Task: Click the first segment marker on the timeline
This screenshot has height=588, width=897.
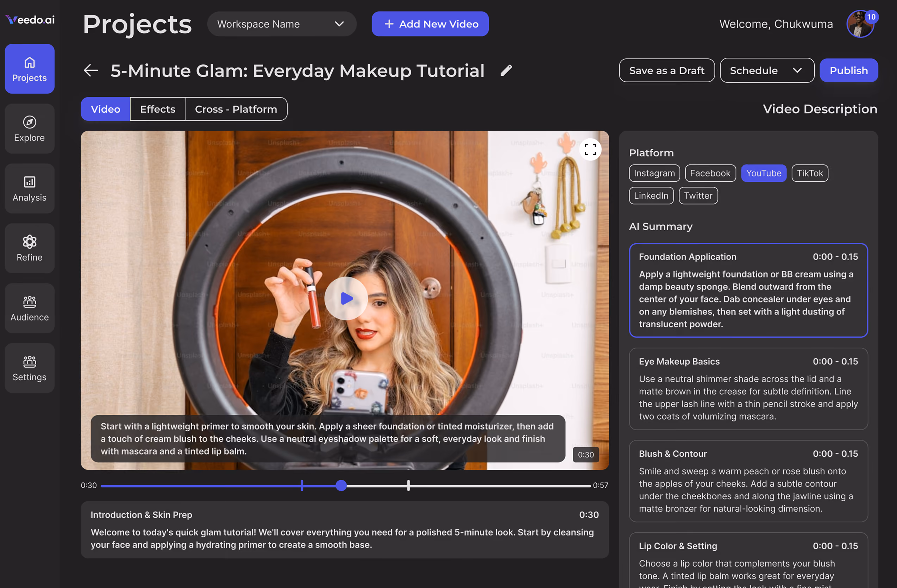Action: [302, 486]
